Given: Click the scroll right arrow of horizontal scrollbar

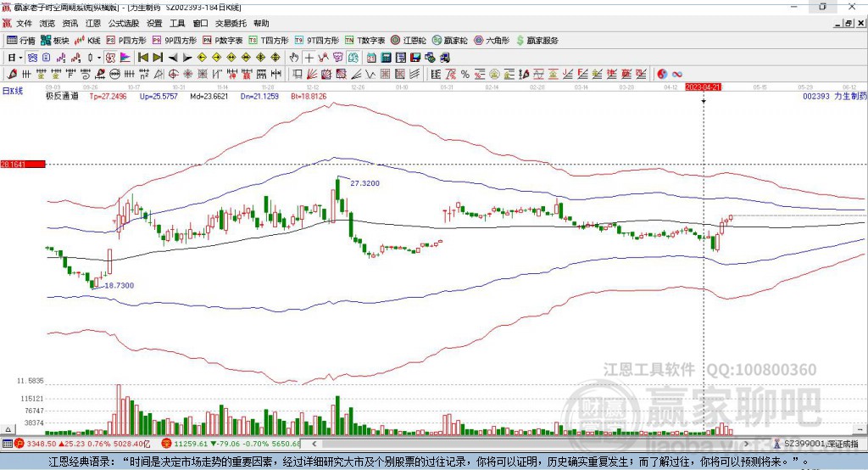Looking at the screenshot, I should [746, 444].
